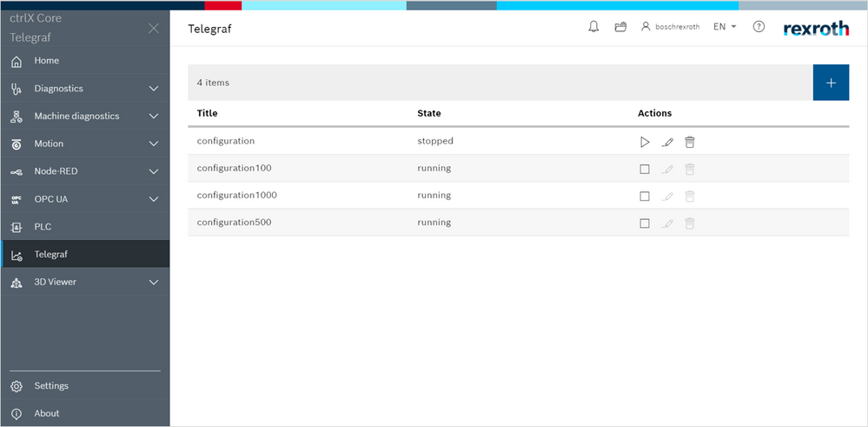Select the configuration1000 title text
This screenshot has height=427, width=868.
tap(237, 196)
